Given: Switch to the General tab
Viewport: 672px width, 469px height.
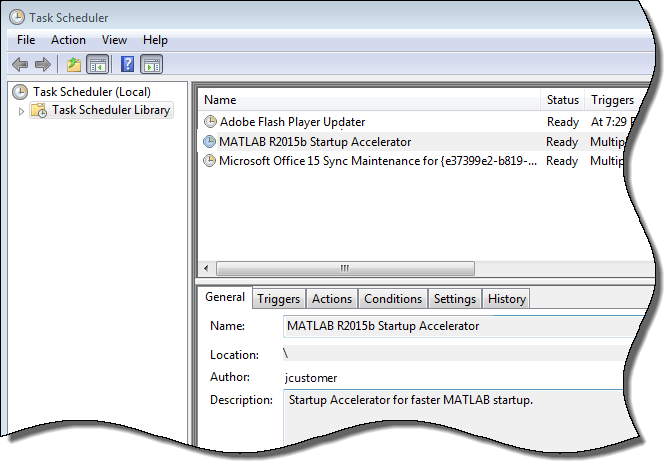Looking at the screenshot, I should pos(225,297).
